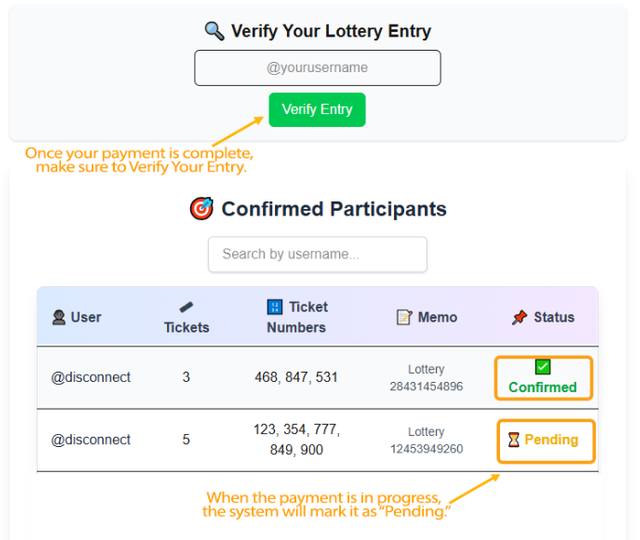Select the @disconnect user with 5 tickets
The image size is (640, 540).
[x=91, y=440]
